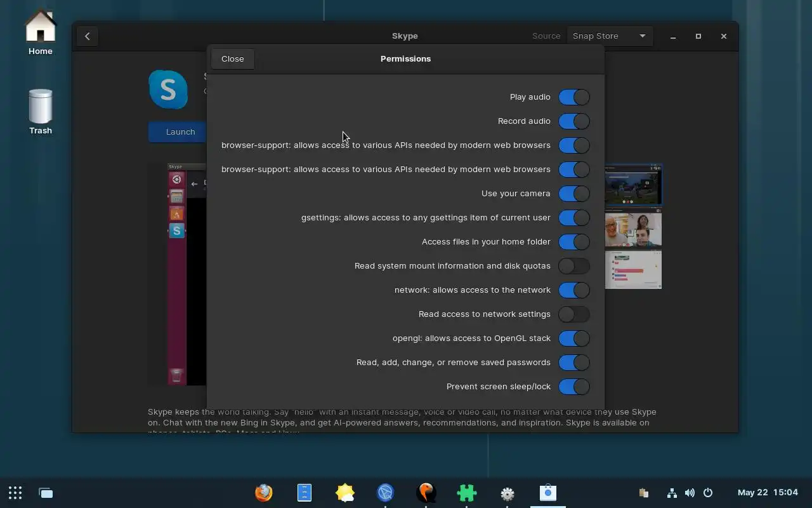Viewport: 812px width, 508px height.
Task: Click the Skype logo in Software window
Action: [x=168, y=90]
